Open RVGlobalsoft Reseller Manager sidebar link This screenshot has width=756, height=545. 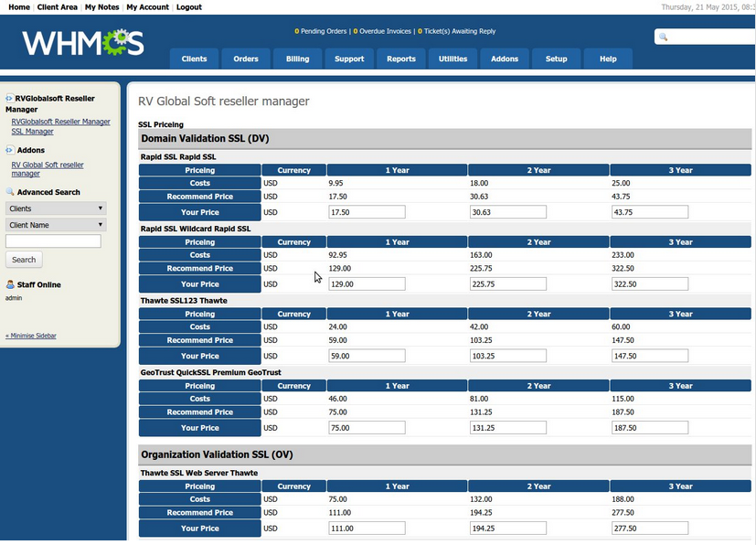(x=60, y=122)
